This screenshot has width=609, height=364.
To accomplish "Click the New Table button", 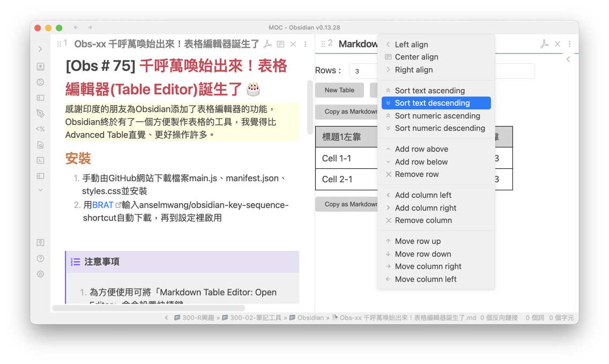I will point(339,90).
